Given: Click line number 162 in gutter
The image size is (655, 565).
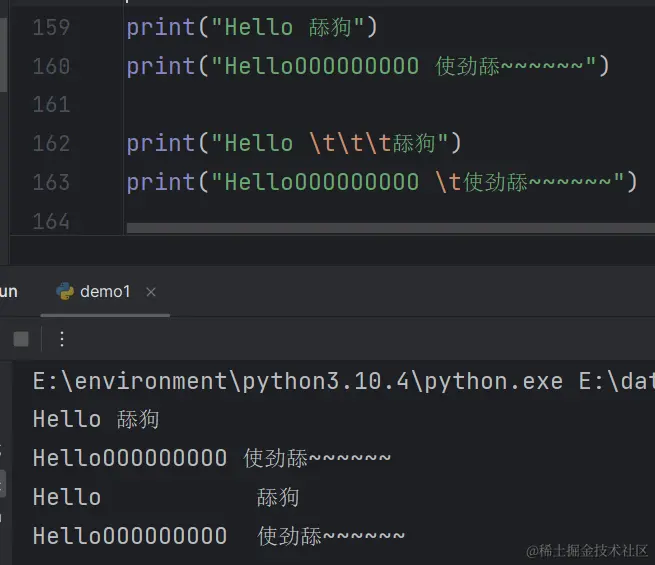Looking at the screenshot, I should click(51, 144).
